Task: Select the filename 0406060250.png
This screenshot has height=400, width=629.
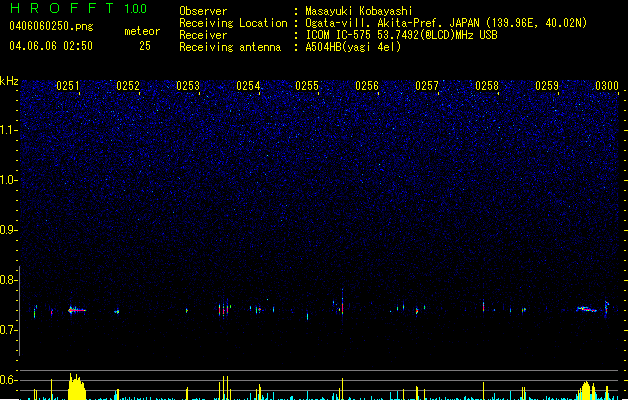Action: tap(51, 26)
